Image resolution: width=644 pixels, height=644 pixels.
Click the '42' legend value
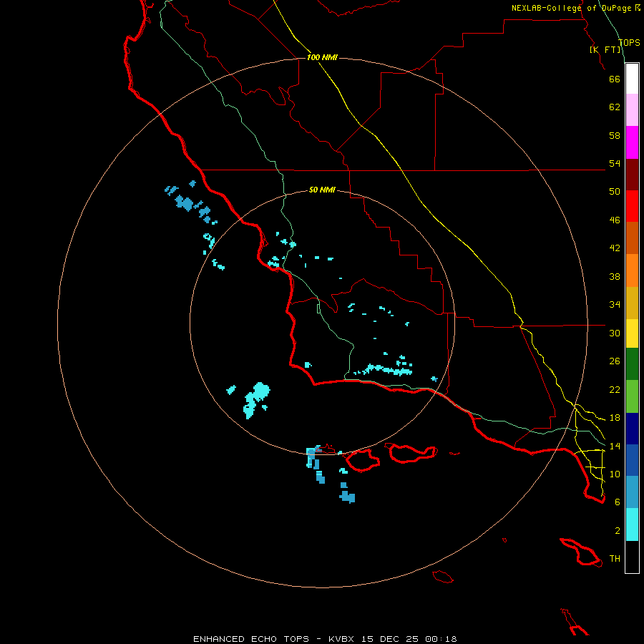(x=615, y=248)
